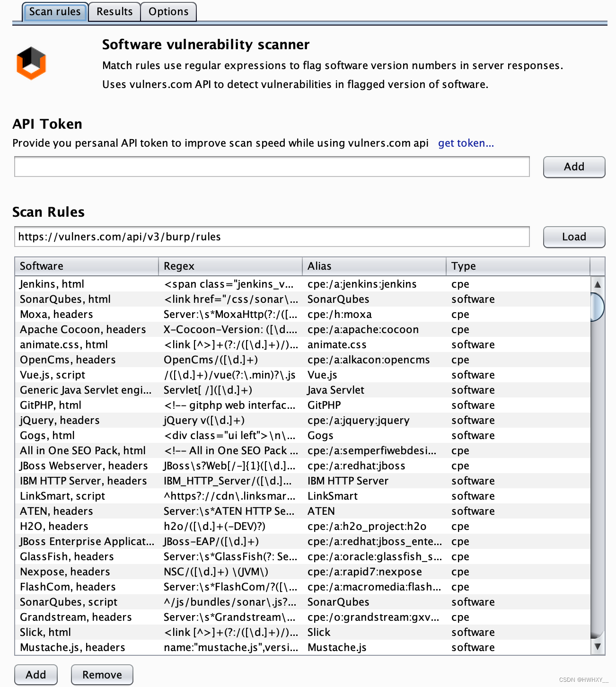
Task: Open the Options tab
Action: coord(168,12)
